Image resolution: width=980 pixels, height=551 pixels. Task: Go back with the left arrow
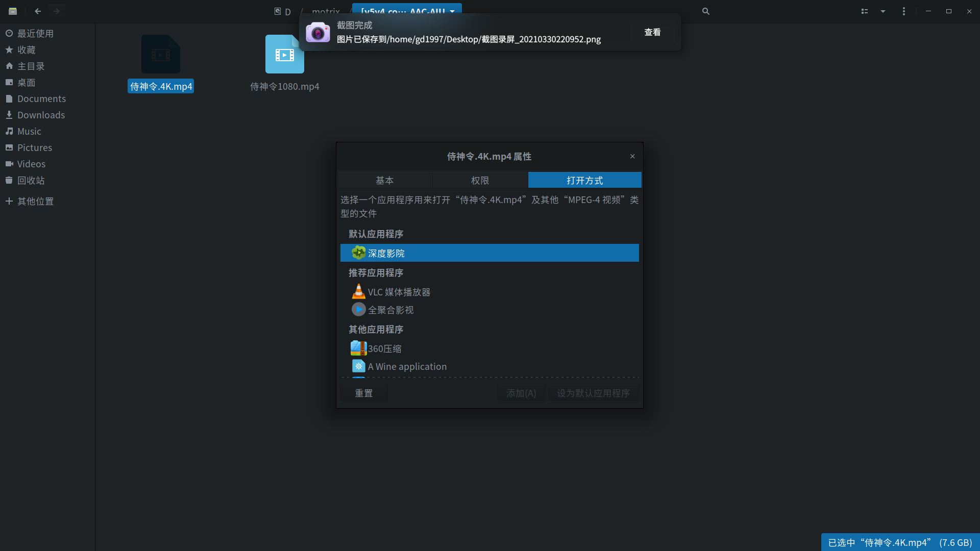click(x=38, y=11)
